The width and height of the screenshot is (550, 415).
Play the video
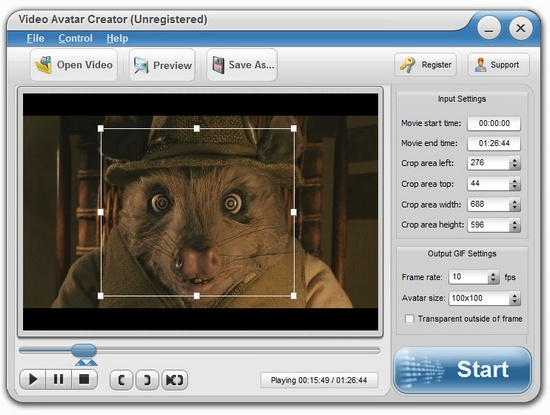33,379
